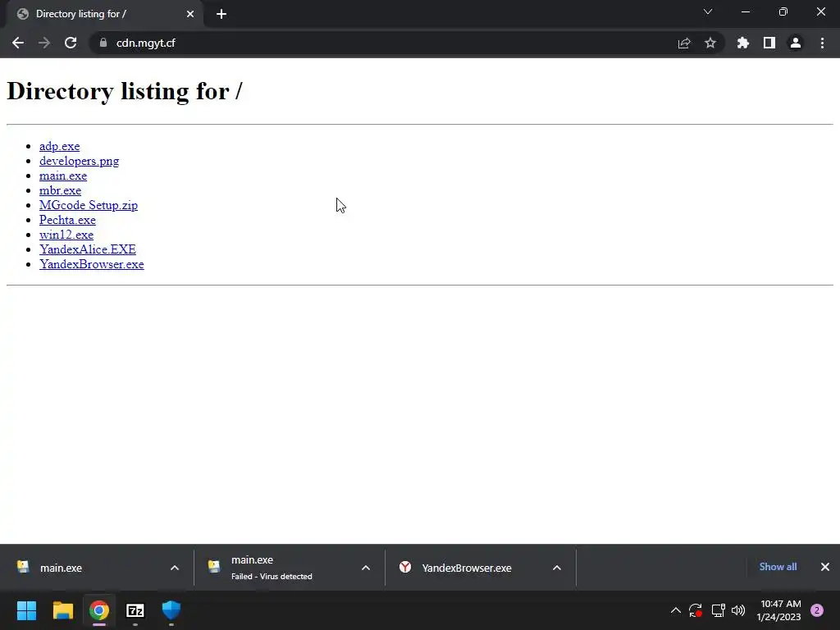Viewport: 840px width, 630px height.
Task: Reload the page with the refresh icon
Action: (71, 43)
